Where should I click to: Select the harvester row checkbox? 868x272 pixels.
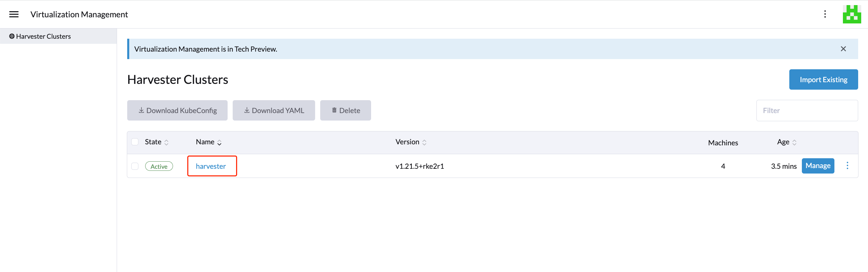(135, 166)
